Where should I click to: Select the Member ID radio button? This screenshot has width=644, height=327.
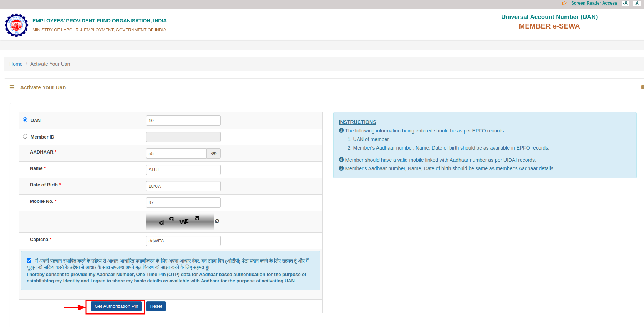pyautogui.click(x=25, y=136)
